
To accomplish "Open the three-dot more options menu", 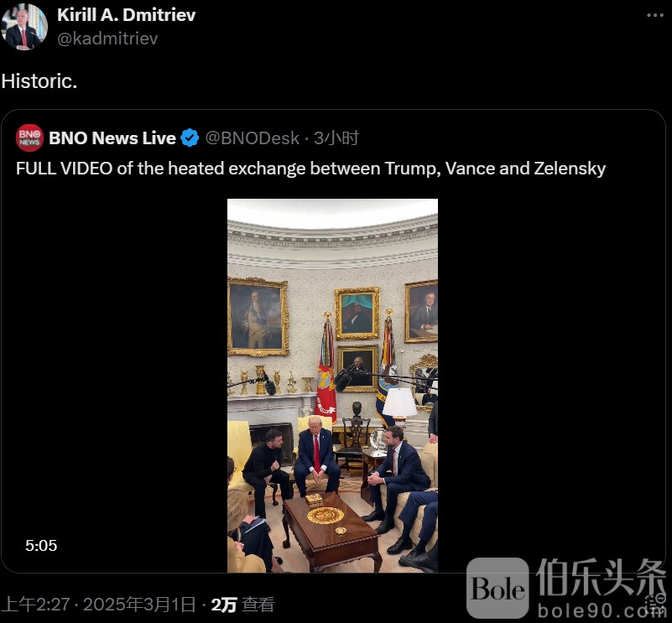I will click(x=655, y=15).
